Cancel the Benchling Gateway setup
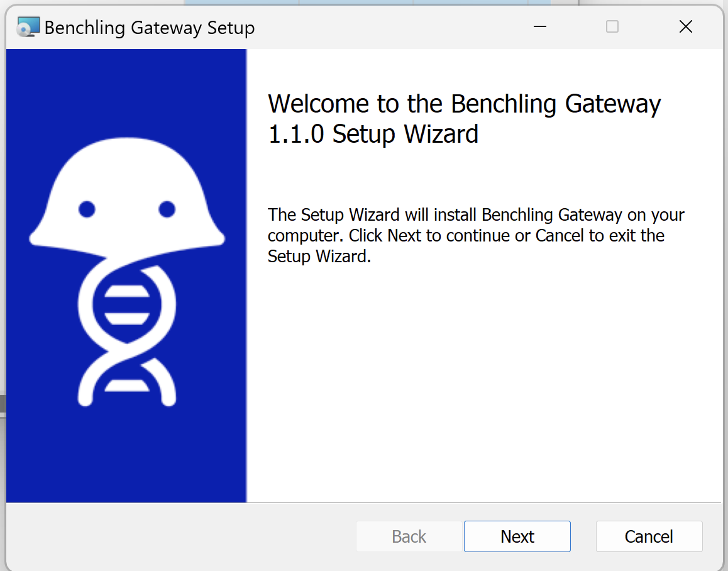 pos(649,536)
